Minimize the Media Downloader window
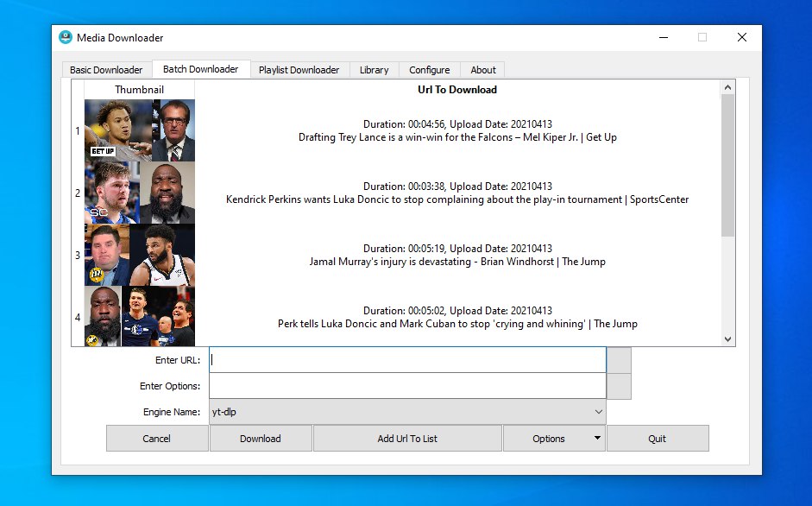 click(x=664, y=37)
